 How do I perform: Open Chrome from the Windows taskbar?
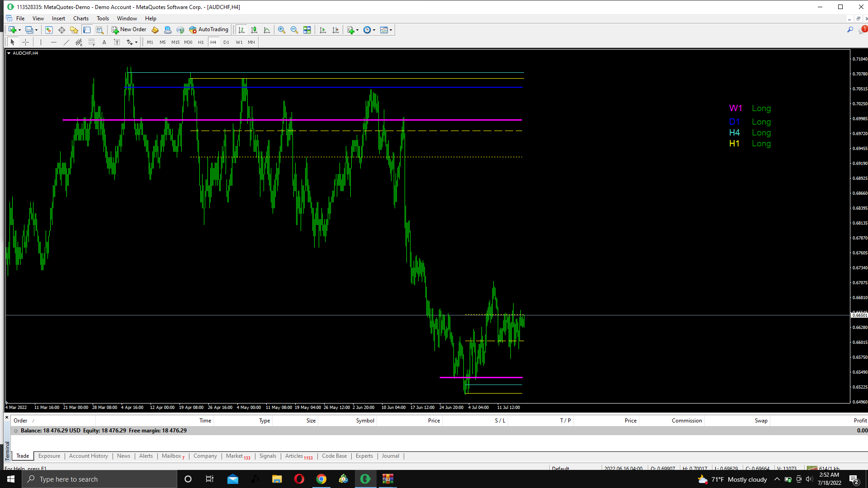321,479
